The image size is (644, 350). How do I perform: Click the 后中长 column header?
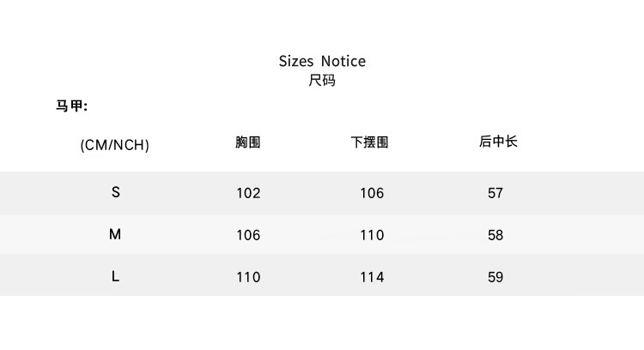[499, 142]
